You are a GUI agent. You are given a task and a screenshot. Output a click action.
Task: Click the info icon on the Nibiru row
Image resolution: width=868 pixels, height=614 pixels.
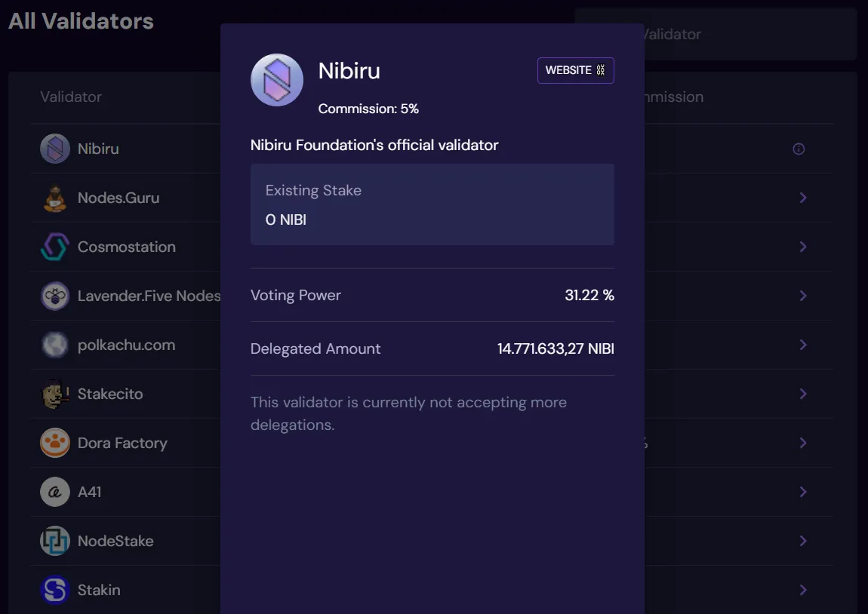tap(799, 149)
